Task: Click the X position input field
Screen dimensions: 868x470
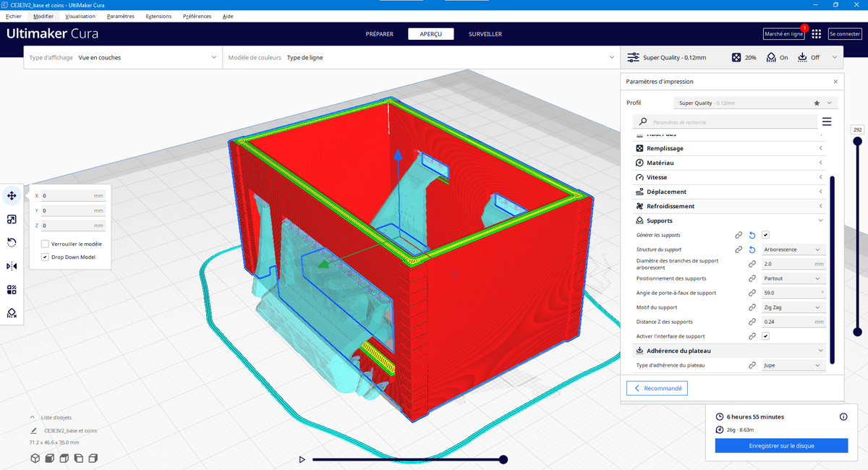Action: [72, 196]
